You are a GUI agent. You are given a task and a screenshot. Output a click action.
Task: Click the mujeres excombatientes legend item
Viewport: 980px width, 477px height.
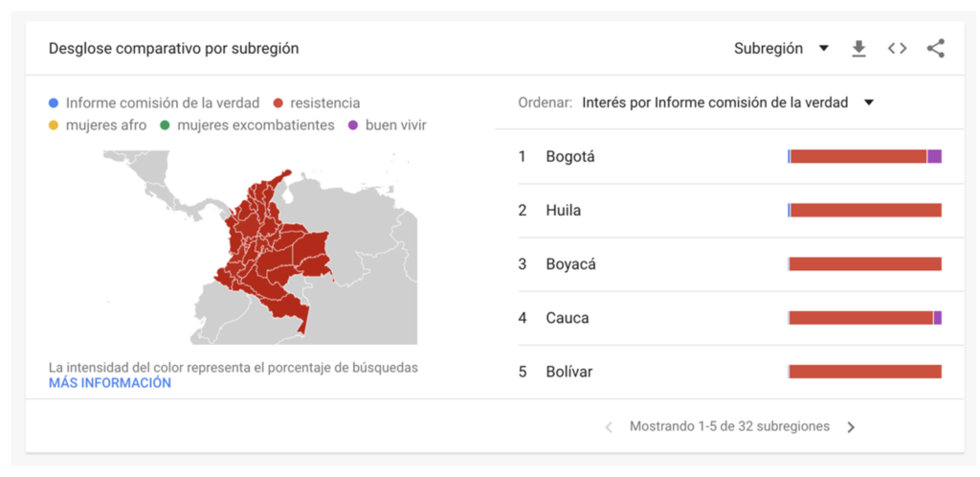point(248,125)
